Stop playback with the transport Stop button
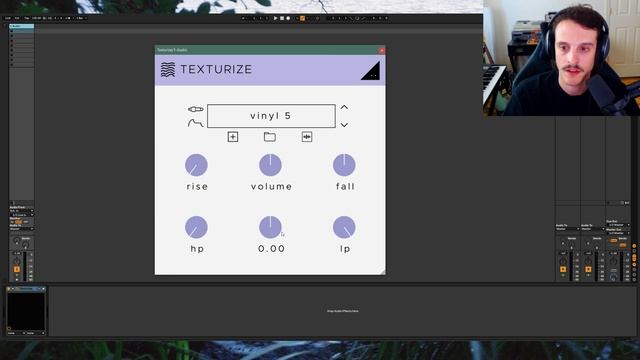The width and height of the screenshot is (640, 360). tap(282, 18)
